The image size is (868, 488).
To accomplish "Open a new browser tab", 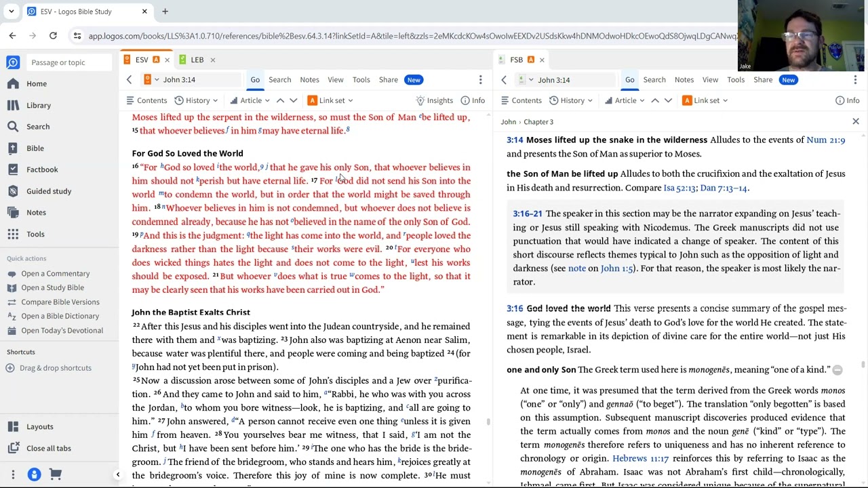I will [x=165, y=12].
